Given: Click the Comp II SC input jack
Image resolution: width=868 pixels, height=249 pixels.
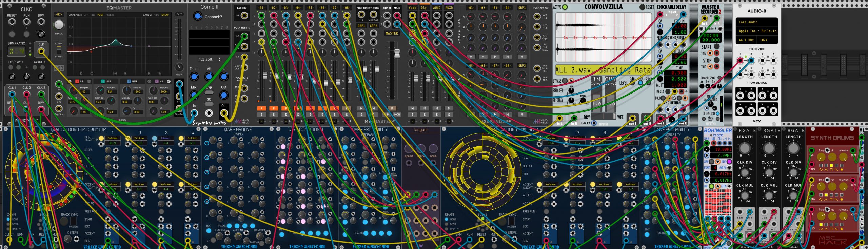Looking at the screenshot, I should [x=209, y=113].
